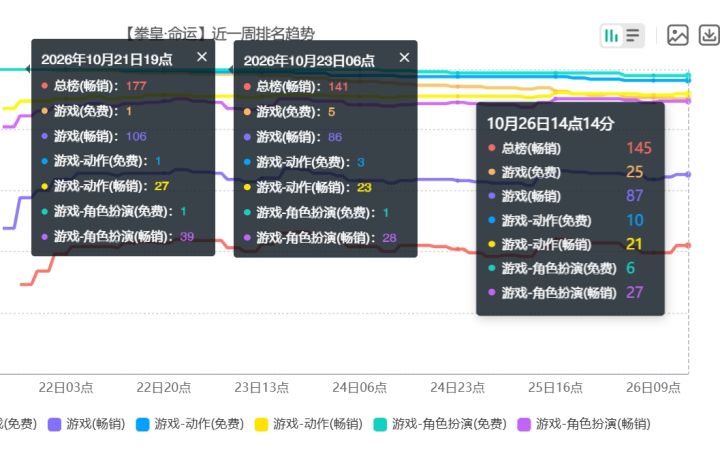Click the 2026年10月21日19点 tooltip header

pyautogui.click(x=107, y=60)
